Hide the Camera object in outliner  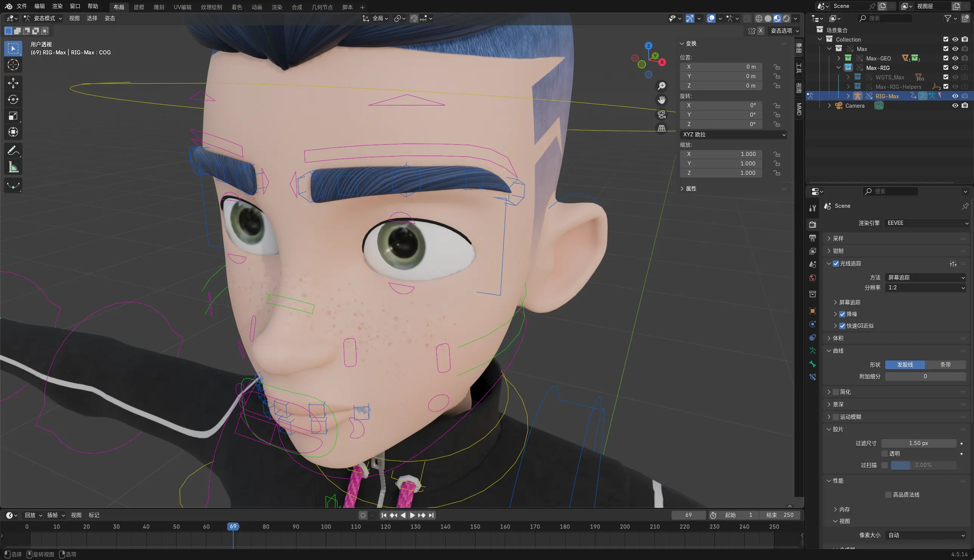tap(955, 105)
